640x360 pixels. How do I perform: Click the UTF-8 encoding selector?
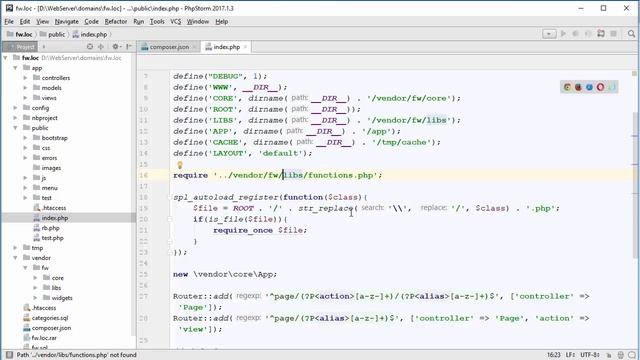(x=590, y=355)
